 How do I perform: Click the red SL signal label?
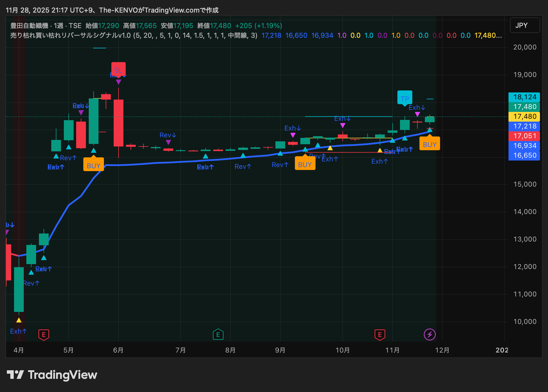click(x=118, y=69)
